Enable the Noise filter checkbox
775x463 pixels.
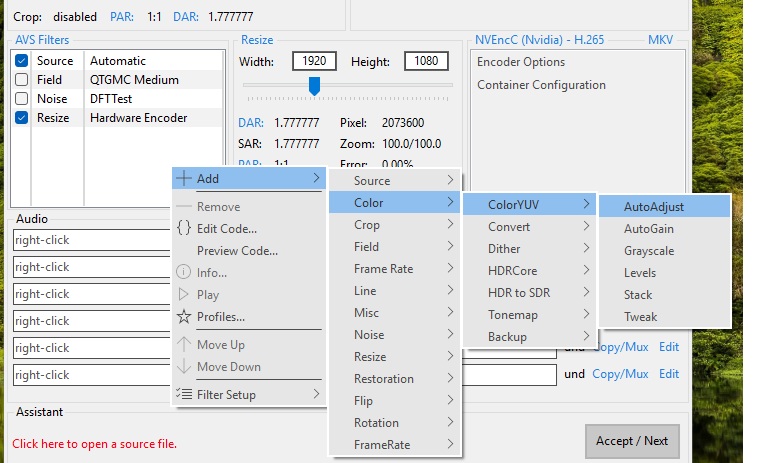21,98
